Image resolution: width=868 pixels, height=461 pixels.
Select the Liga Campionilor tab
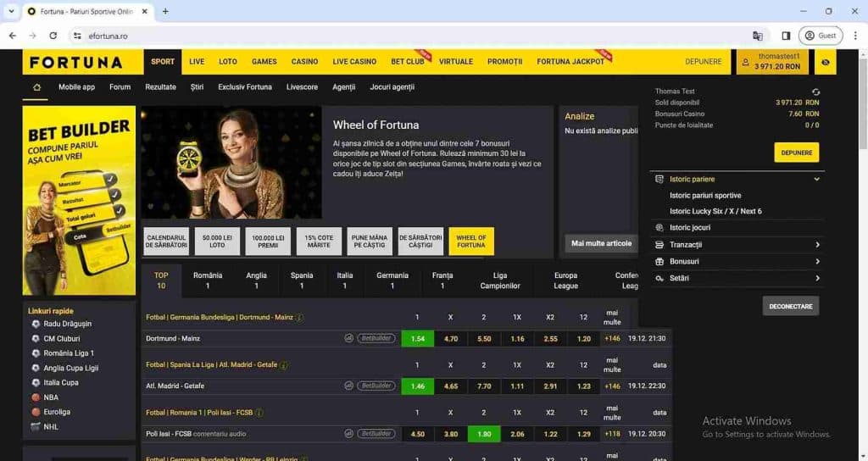(500, 280)
